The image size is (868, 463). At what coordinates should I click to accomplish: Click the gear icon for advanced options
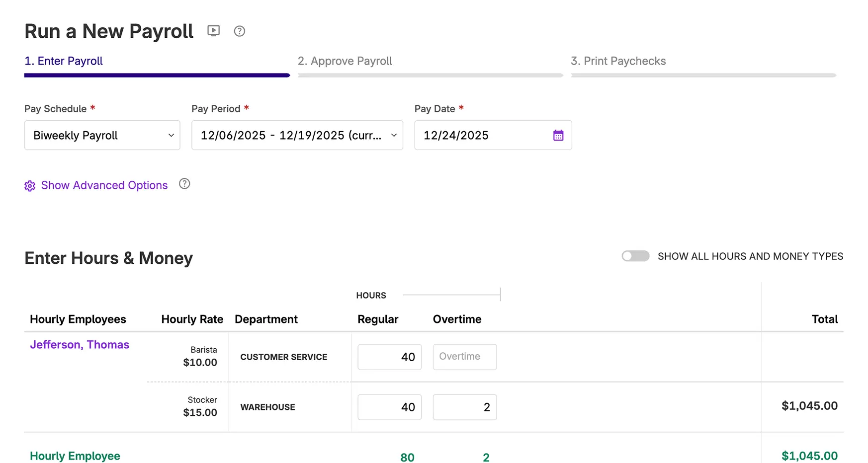pos(30,186)
